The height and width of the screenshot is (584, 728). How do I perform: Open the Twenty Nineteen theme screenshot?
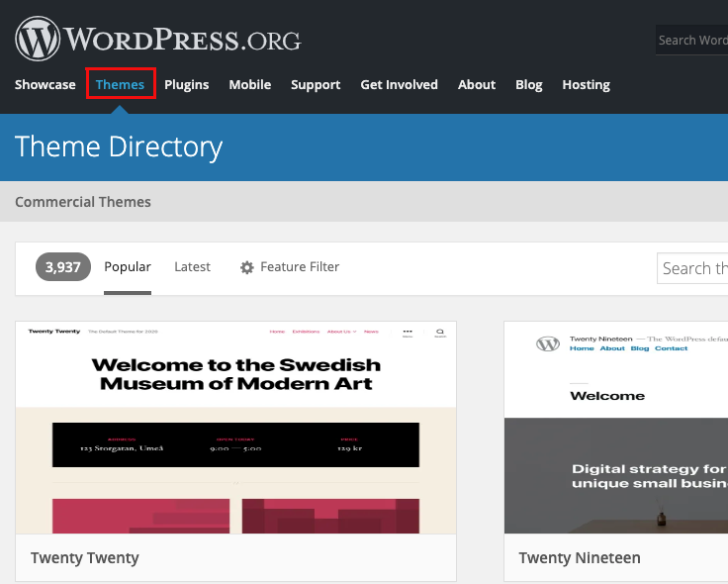[616, 428]
